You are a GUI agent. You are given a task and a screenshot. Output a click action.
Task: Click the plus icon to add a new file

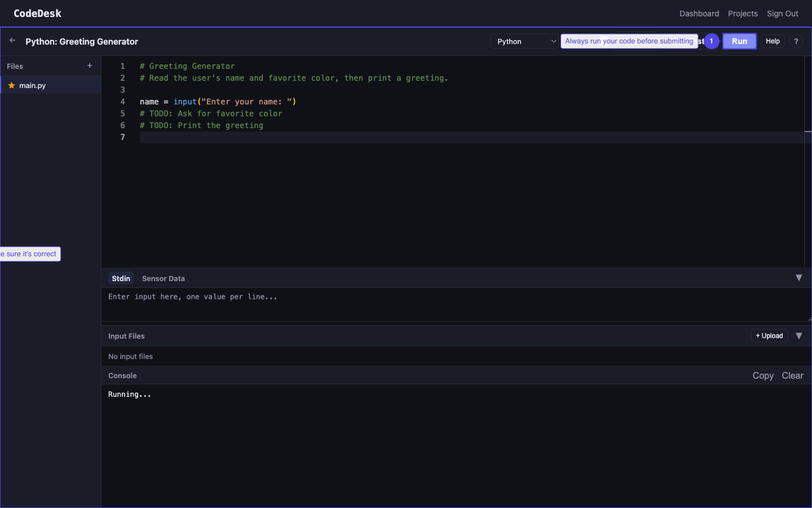[89, 66]
